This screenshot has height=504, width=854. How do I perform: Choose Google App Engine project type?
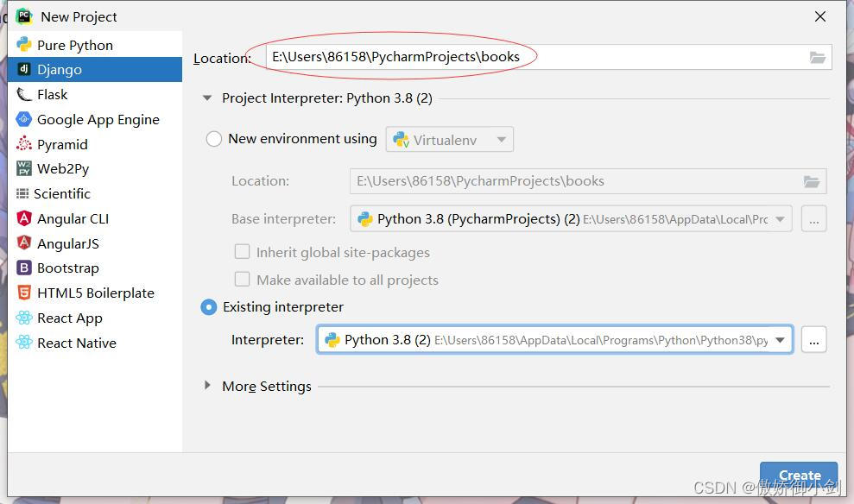click(x=95, y=119)
